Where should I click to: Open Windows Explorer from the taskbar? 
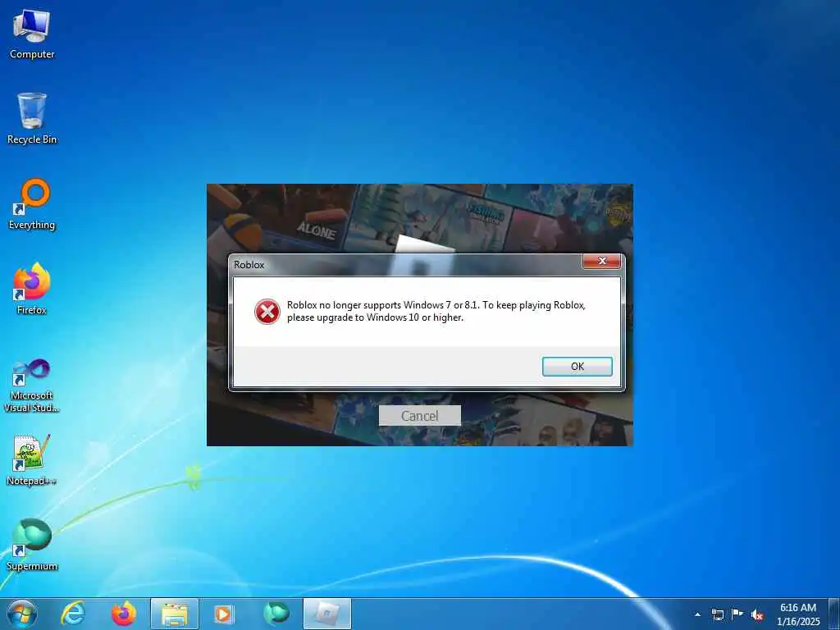tap(175, 614)
